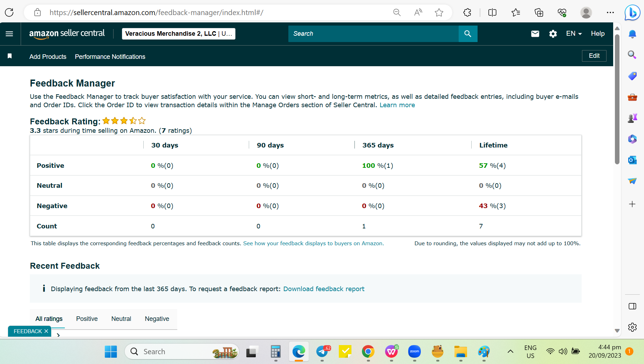Click the browser address bar URL
The height and width of the screenshot is (364, 644).
coord(156,13)
